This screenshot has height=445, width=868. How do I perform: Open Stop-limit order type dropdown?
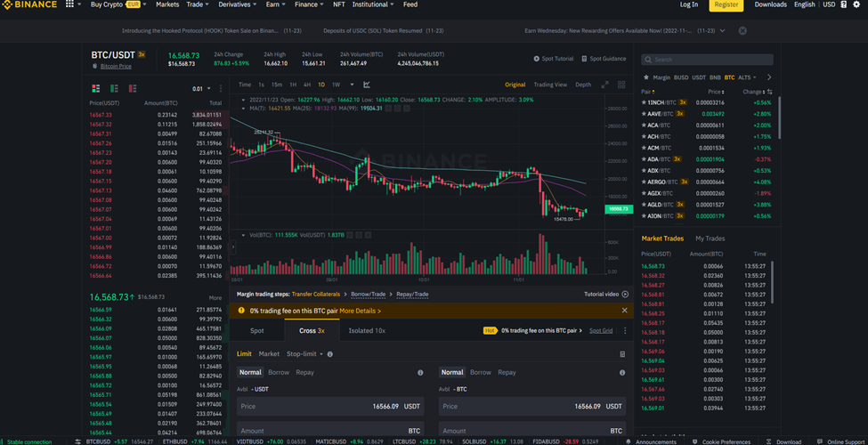tap(304, 354)
